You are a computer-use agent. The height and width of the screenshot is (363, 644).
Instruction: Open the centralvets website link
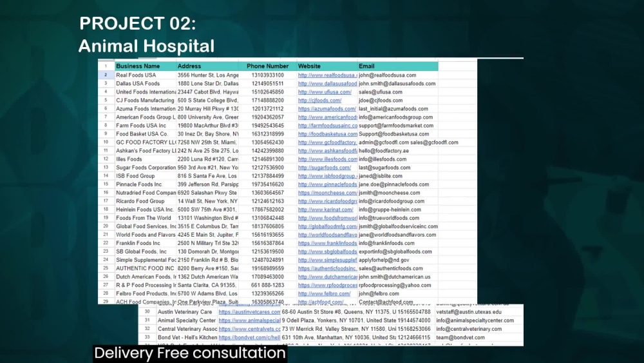coord(249,329)
